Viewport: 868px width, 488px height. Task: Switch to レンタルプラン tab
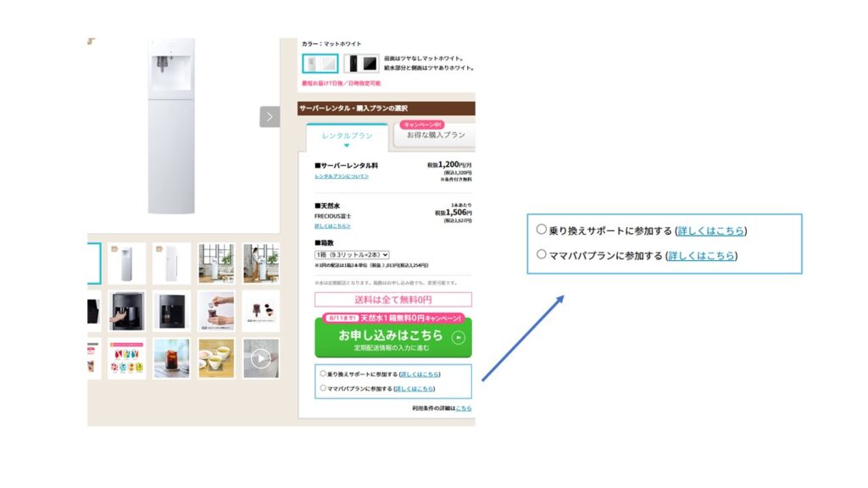tap(347, 136)
